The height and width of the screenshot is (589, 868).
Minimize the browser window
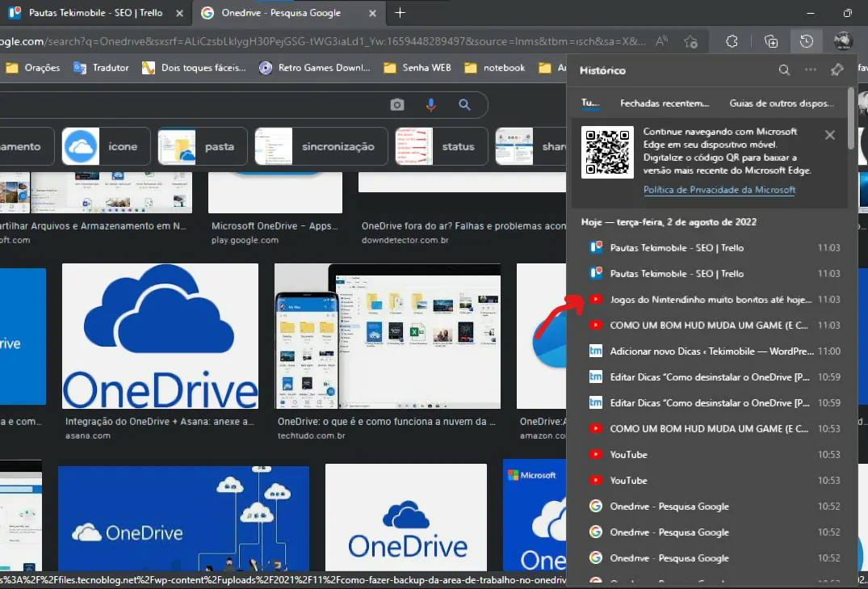(811, 13)
